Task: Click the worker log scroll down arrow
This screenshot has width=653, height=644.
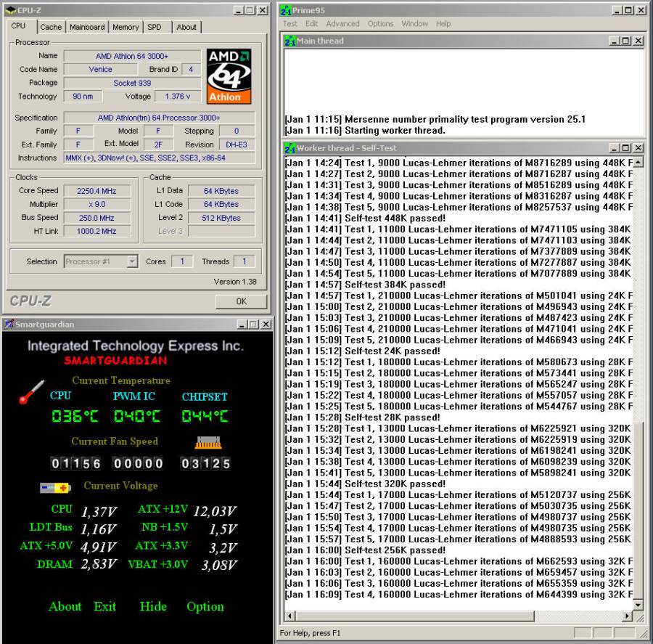Action: point(638,604)
